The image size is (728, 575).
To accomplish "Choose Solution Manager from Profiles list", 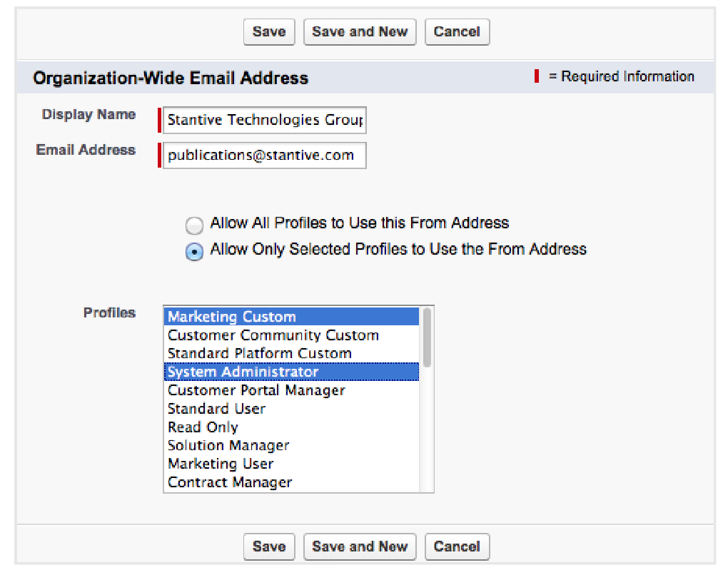I will point(291,445).
